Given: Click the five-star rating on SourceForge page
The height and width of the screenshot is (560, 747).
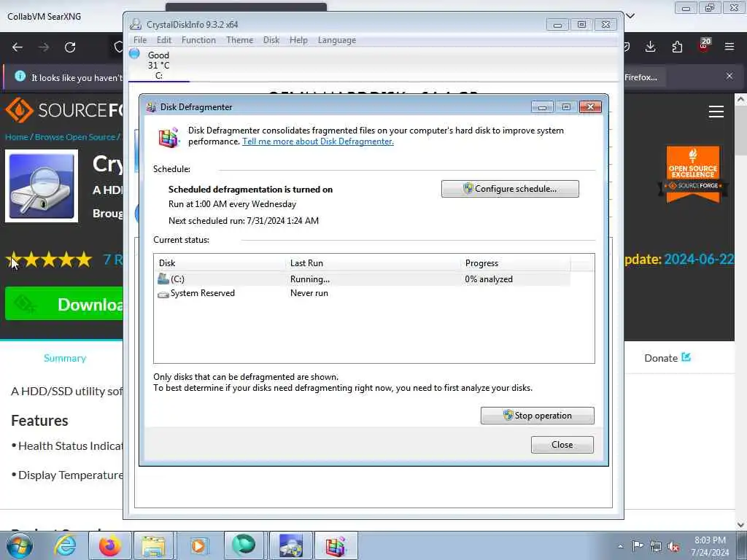Looking at the screenshot, I should point(49,260).
